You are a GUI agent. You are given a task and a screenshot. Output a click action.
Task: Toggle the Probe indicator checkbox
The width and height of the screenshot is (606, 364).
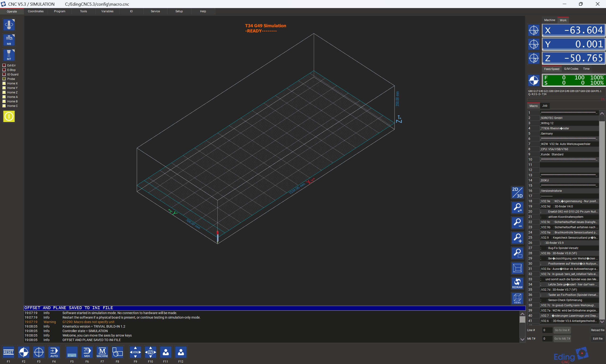(4, 79)
